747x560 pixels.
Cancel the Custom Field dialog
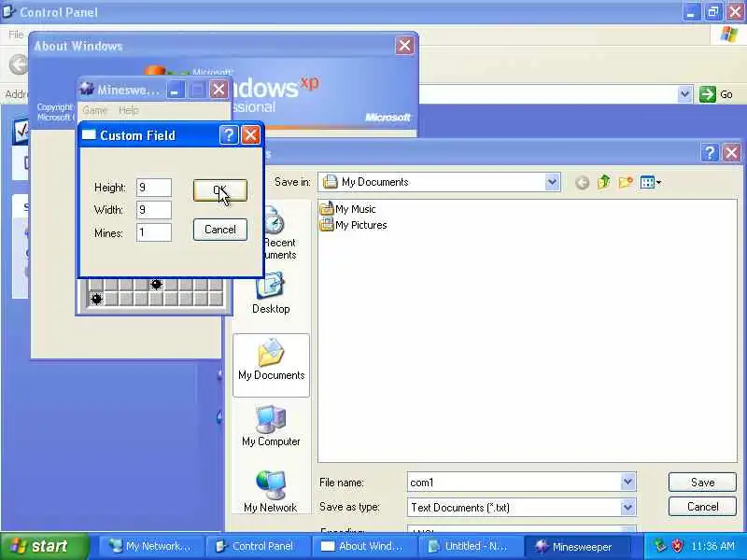coord(220,230)
